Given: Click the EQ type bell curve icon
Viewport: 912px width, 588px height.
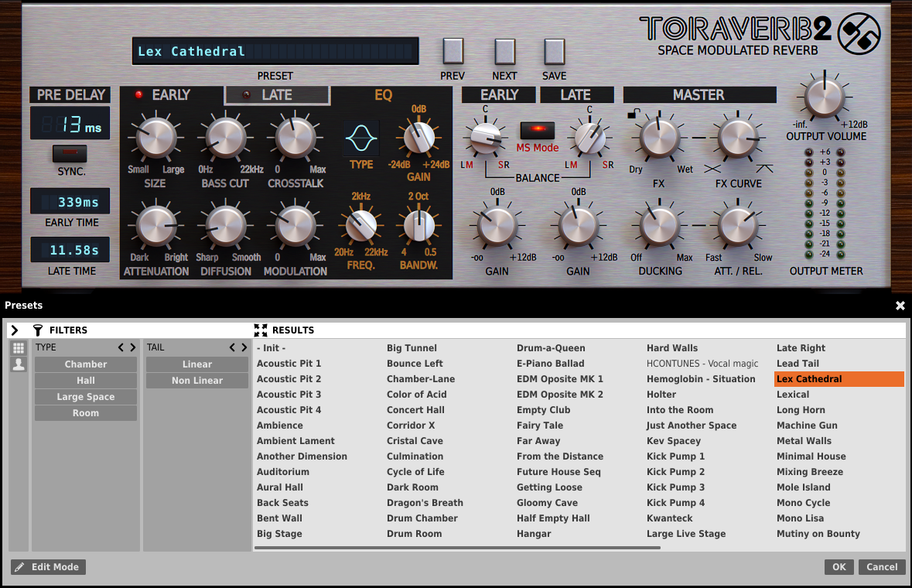Looking at the screenshot, I should 361,138.
